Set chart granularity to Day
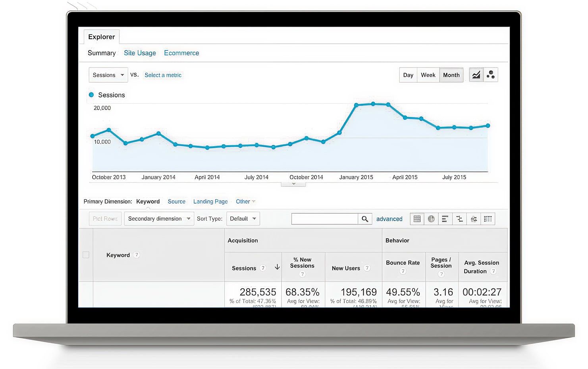Screen dimensions: 588x369 (x=408, y=75)
